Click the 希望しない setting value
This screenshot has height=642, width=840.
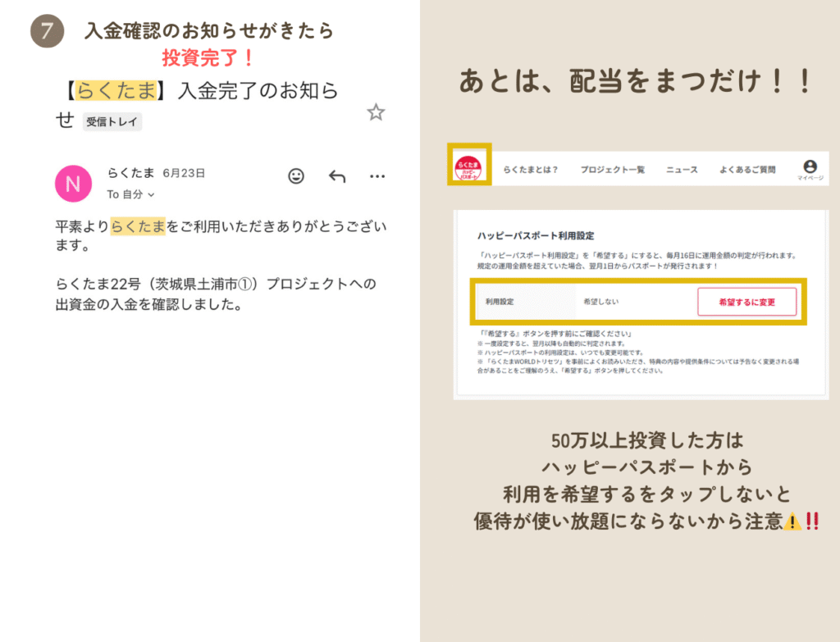[x=600, y=302]
